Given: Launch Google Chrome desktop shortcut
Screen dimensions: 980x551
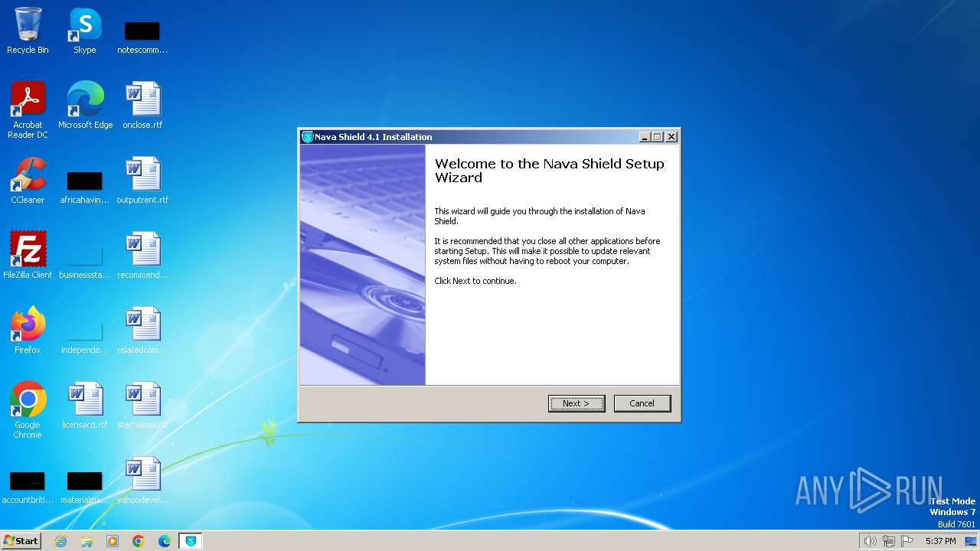Looking at the screenshot, I should pos(28,409).
